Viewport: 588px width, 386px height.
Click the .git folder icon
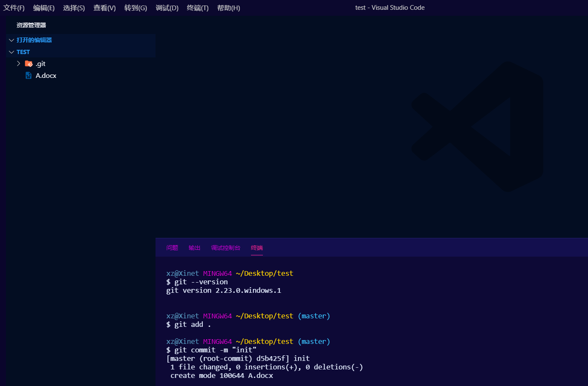tap(29, 63)
